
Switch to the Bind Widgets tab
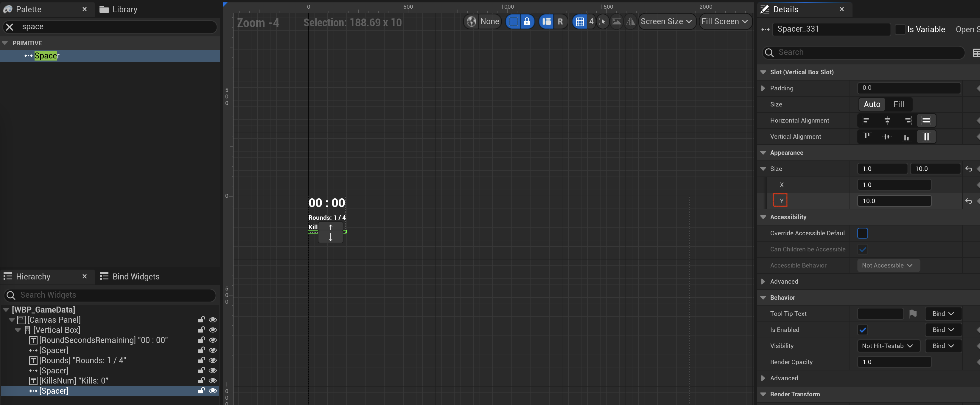coord(130,276)
